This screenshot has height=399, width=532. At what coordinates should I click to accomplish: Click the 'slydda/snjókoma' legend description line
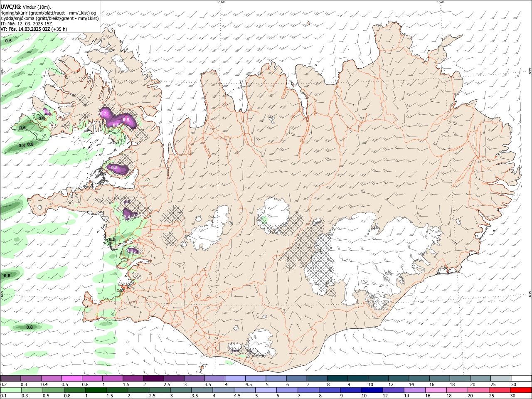49,18
